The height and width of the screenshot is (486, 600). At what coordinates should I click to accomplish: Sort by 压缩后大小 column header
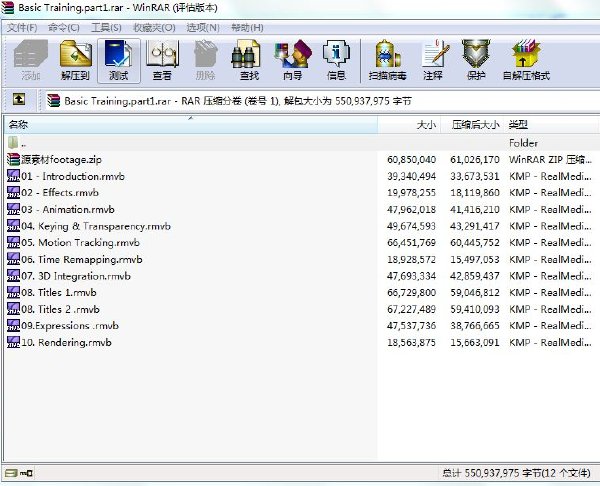(472, 125)
